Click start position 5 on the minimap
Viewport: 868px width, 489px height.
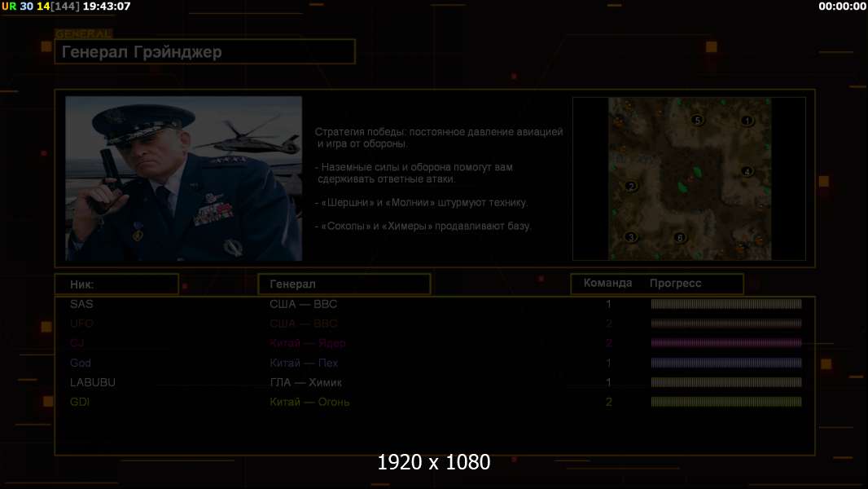pos(698,120)
